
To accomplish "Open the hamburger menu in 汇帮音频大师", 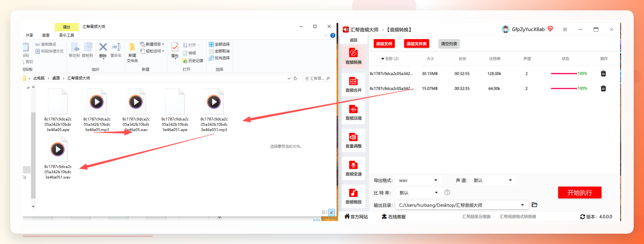I will coord(565,30).
